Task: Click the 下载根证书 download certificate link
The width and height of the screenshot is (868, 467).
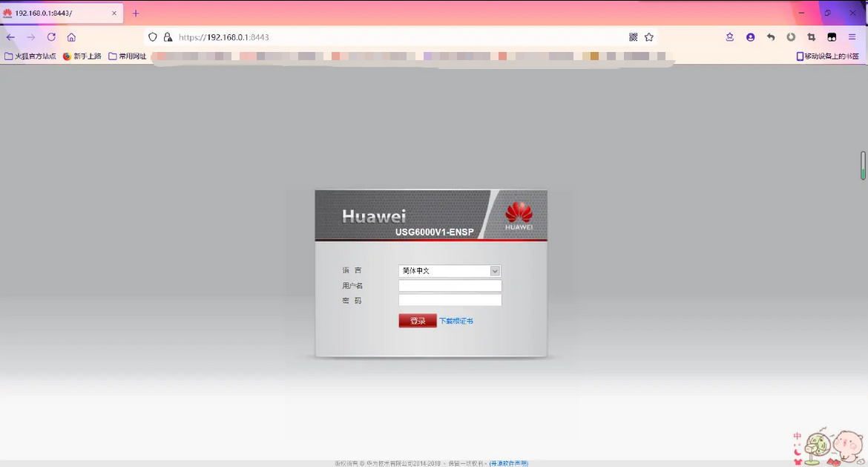Action: [456, 321]
